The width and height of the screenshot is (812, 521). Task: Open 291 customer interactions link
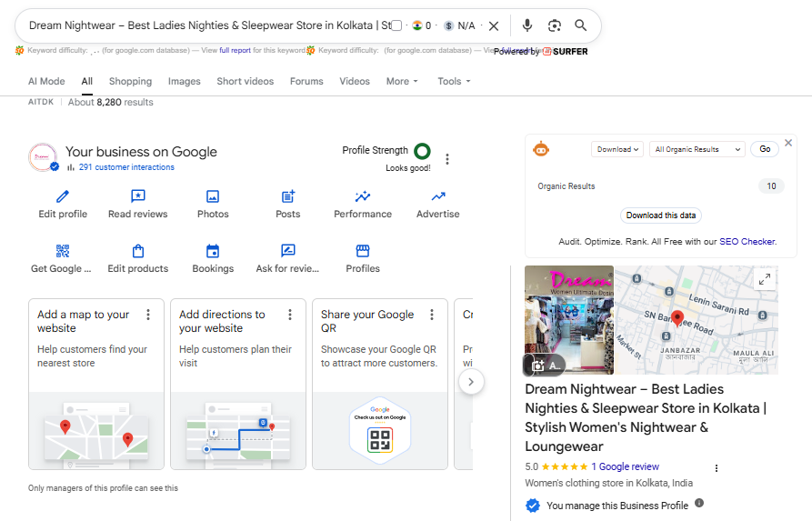pyautogui.click(x=126, y=167)
